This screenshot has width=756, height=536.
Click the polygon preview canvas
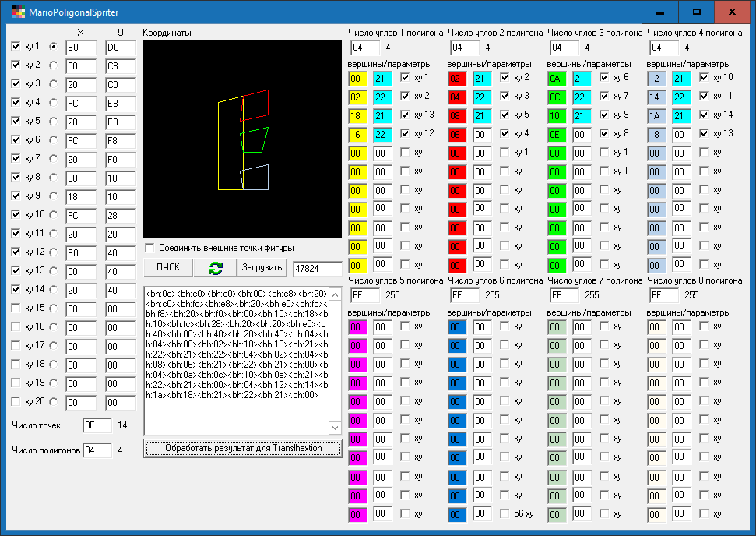[242, 139]
